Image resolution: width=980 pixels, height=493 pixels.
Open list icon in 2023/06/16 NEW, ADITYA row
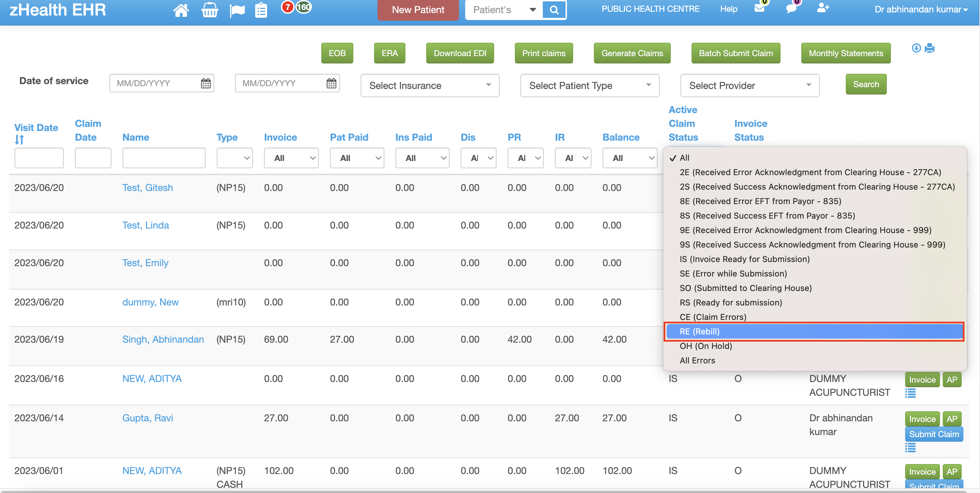(x=910, y=393)
